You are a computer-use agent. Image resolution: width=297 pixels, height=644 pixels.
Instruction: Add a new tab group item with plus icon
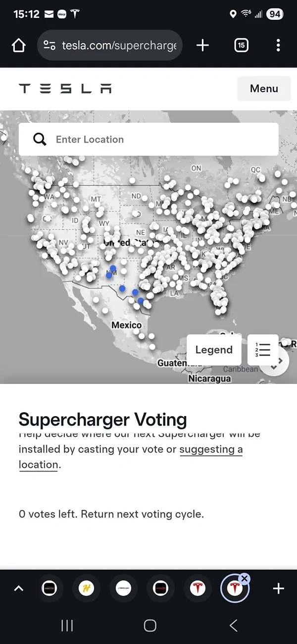[278, 589]
